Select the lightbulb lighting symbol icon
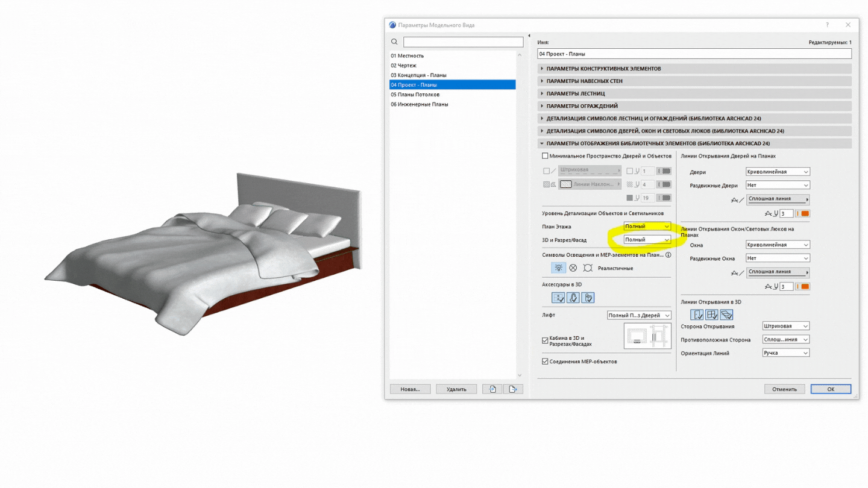The height and width of the screenshot is (488, 868). pos(558,268)
